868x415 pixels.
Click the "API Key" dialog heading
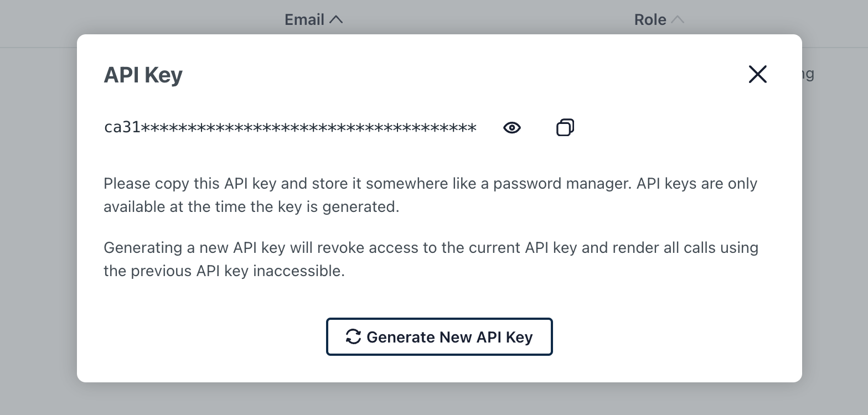pyautogui.click(x=143, y=75)
